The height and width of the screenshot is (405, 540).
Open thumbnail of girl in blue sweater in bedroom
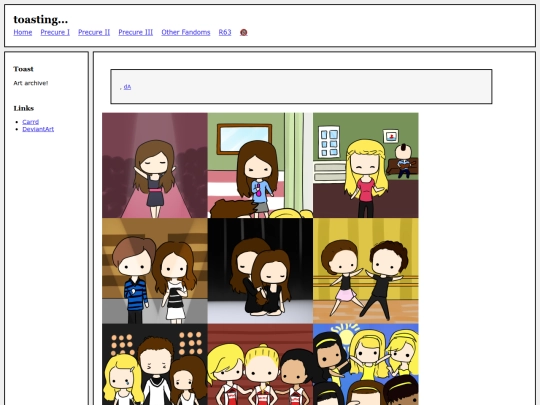260,165
